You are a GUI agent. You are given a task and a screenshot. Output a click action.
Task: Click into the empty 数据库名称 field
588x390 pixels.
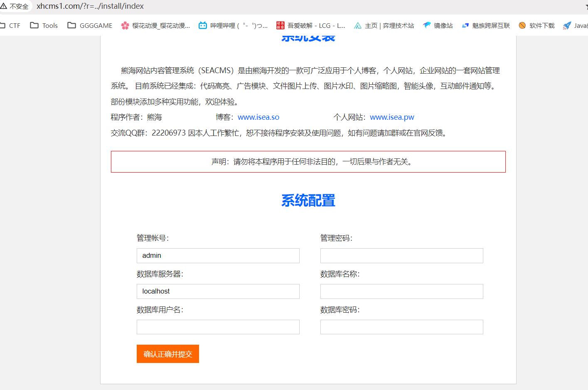click(402, 291)
